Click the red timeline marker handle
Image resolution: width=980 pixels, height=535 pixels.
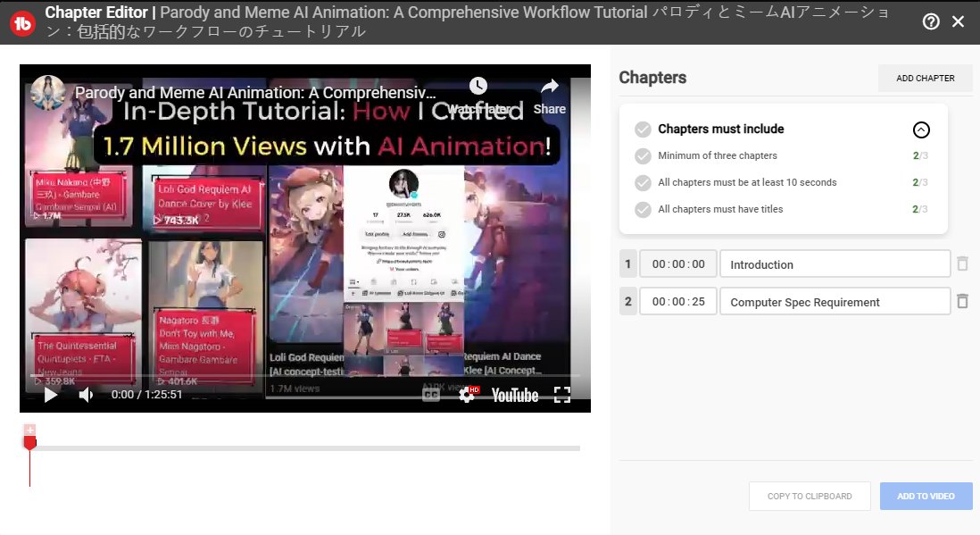29,443
